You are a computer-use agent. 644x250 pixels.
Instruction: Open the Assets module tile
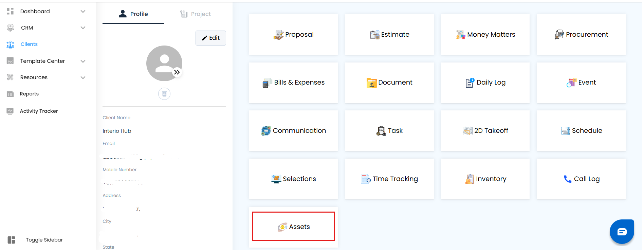(x=293, y=227)
